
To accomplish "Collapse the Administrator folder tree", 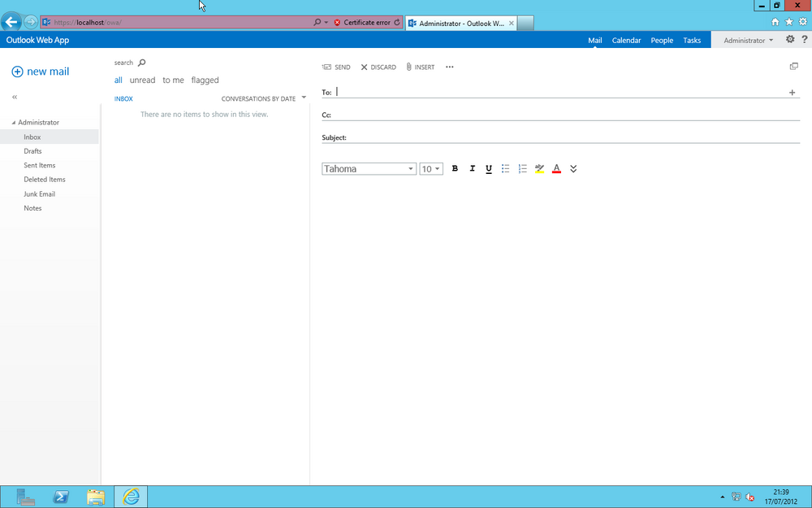I will click(14, 123).
